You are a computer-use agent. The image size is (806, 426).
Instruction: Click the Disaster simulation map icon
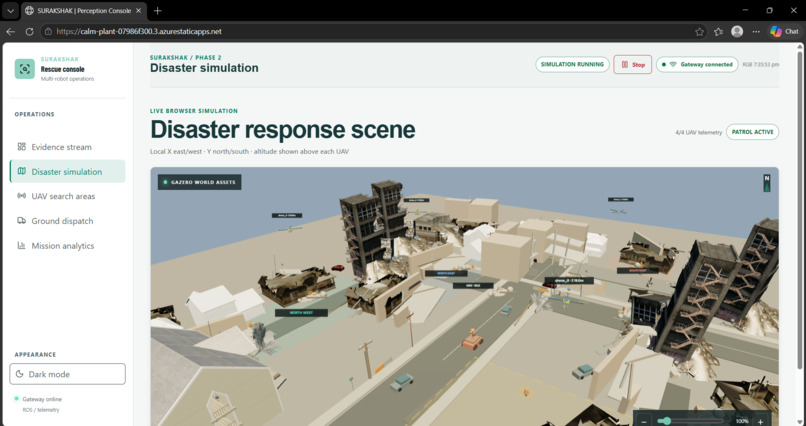point(22,171)
